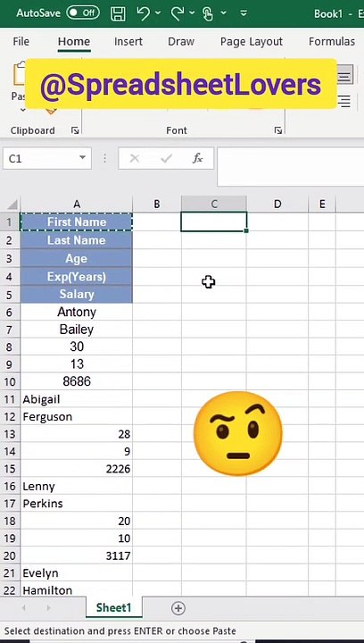Screen dimensions: 364x643
Task: Click the Enter checkmark formula button
Action: click(x=166, y=158)
